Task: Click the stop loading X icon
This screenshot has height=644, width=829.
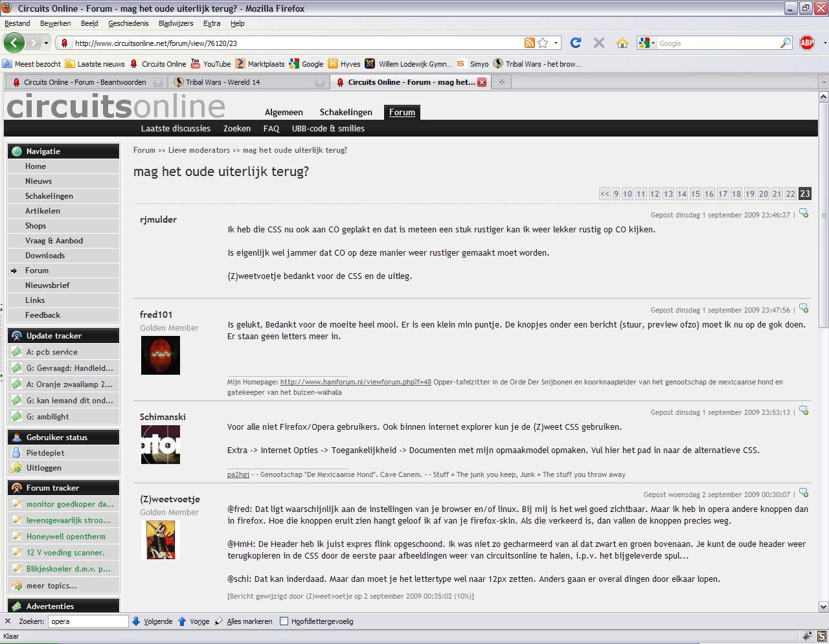Action: pyautogui.click(x=598, y=43)
